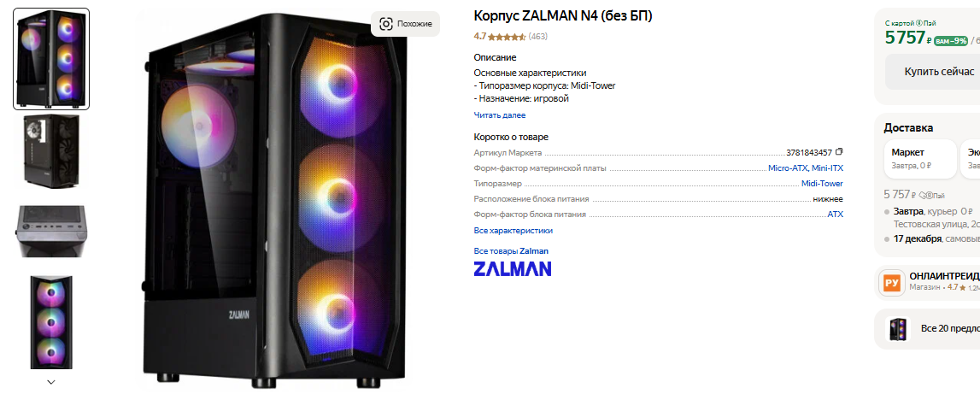Screen dimensions: 980x394
Task: Click the Пэй cashback icon under delivery
Action: [x=933, y=195]
